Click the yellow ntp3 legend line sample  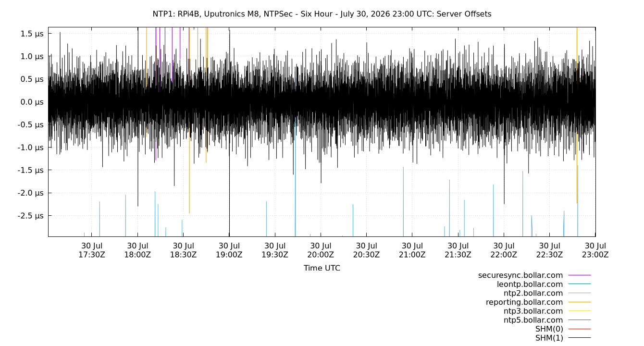pos(580,311)
